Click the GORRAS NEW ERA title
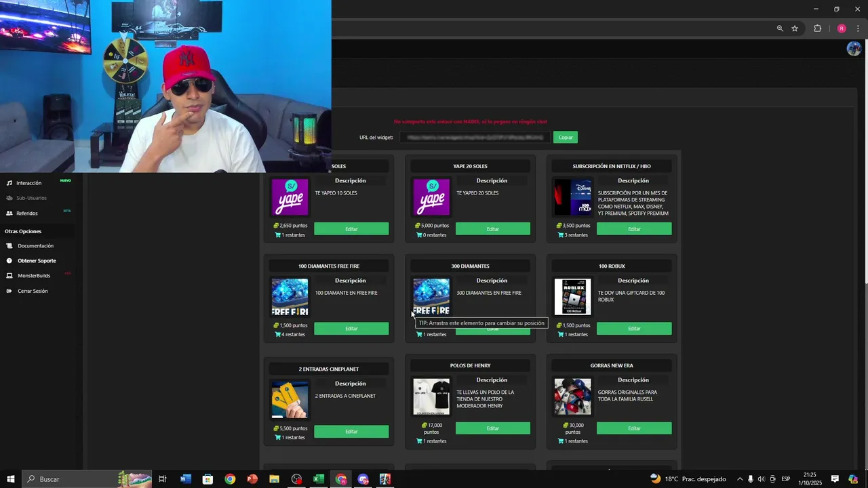868x488 pixels. [612, 366]
